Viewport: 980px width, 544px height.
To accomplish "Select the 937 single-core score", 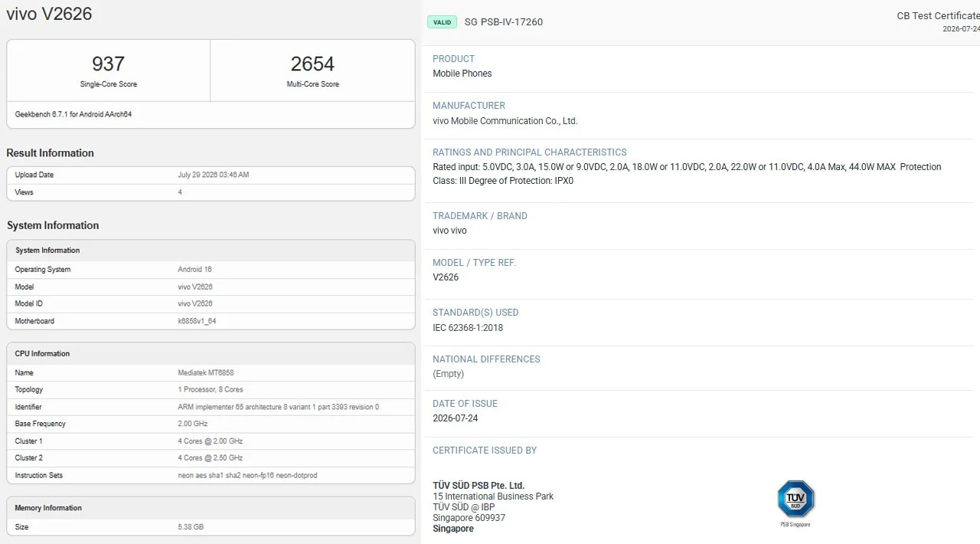I will (108, 64).
